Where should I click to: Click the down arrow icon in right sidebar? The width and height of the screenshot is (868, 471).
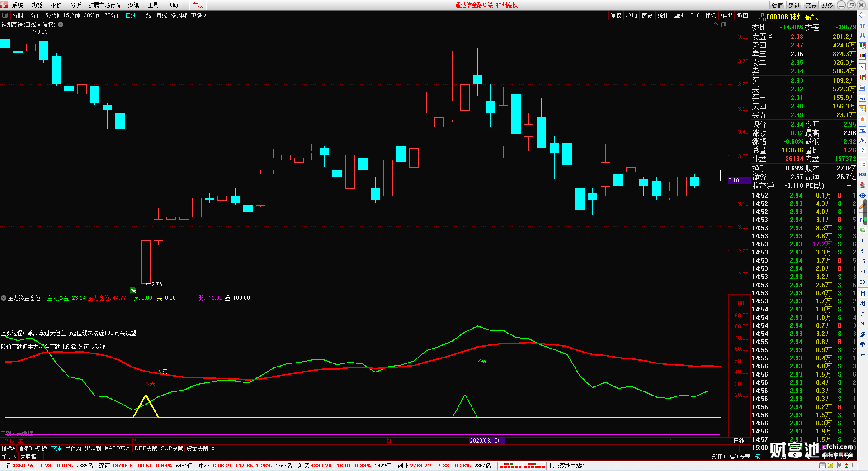tap(863, 36)
